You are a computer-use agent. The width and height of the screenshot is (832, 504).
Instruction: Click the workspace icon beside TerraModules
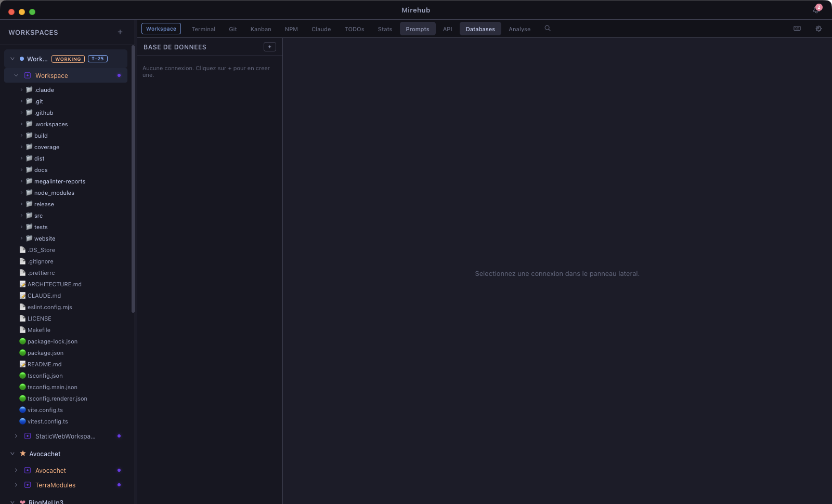tap(27, 485)
